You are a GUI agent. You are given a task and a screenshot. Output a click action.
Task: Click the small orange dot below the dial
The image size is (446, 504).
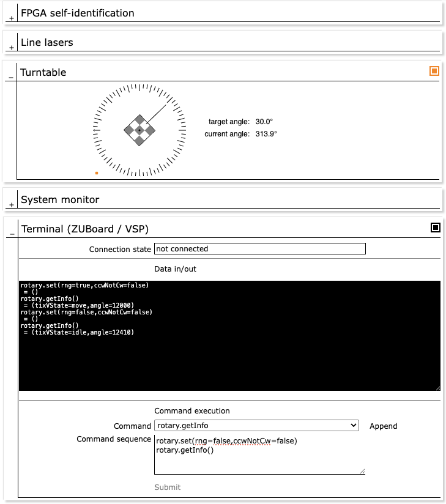[97, 173]
